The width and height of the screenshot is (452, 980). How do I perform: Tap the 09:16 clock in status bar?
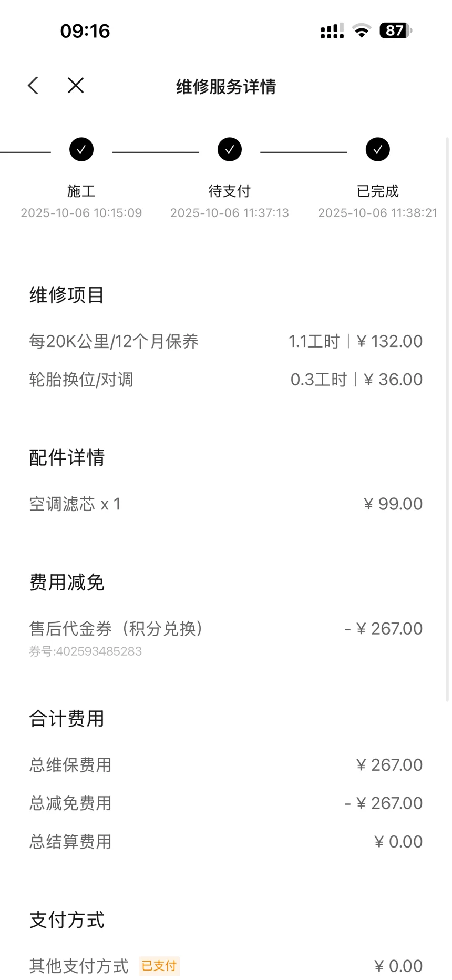coord(85,31)
